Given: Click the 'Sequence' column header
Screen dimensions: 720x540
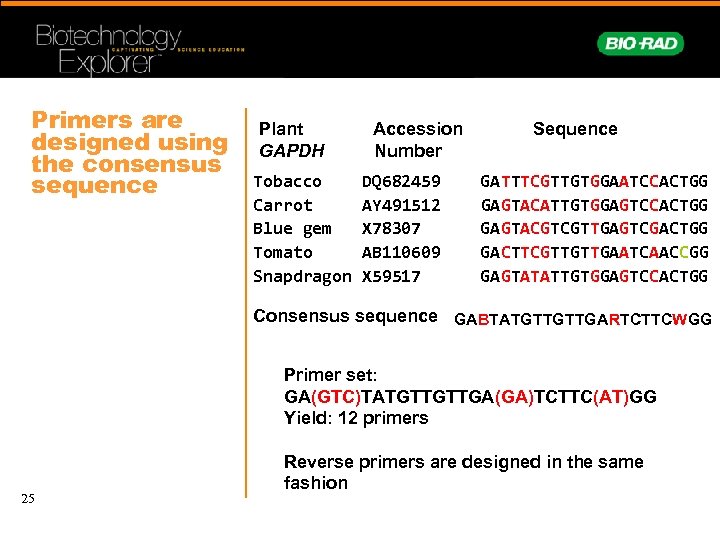Looking at the screenshot, I should [x=575, y=129].
